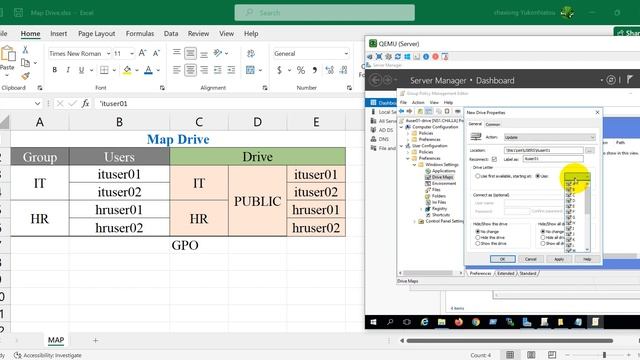Open Action menu in Group Policy Editor
Screen dimensions: 640x360
coord(418,102)
